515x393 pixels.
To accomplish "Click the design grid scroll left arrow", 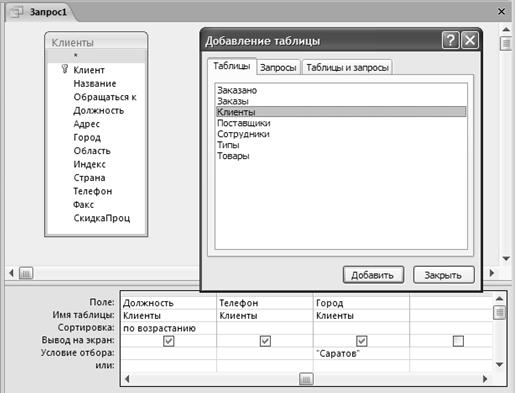I will pos(127,379).
